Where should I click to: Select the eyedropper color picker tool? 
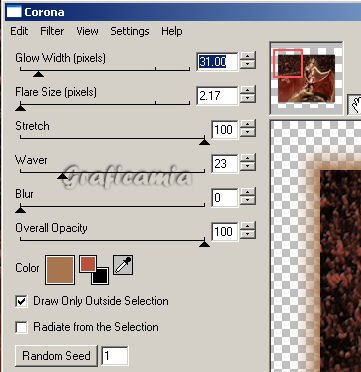click(123, 265)
